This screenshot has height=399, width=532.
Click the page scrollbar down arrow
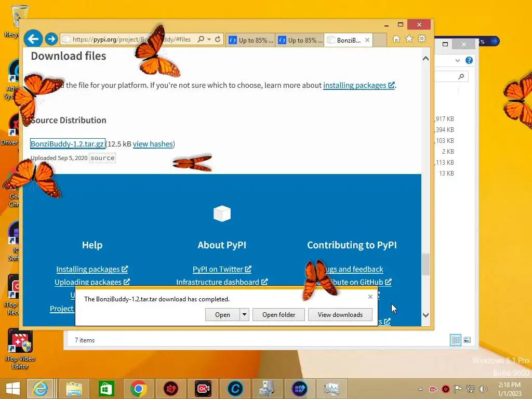426,315
